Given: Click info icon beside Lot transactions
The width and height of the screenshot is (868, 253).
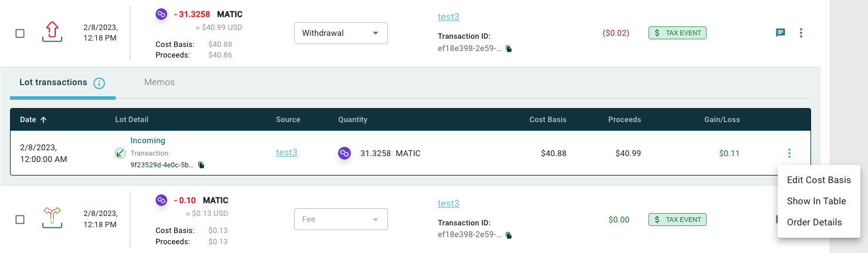Looking at the screenshot, I should pyautogui.click(x=99, y=83).
